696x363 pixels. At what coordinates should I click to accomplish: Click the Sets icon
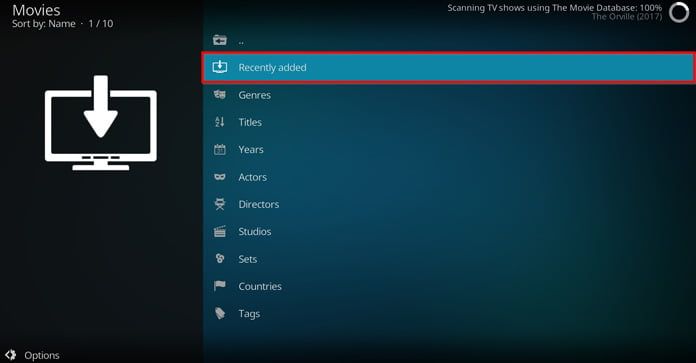220,259
